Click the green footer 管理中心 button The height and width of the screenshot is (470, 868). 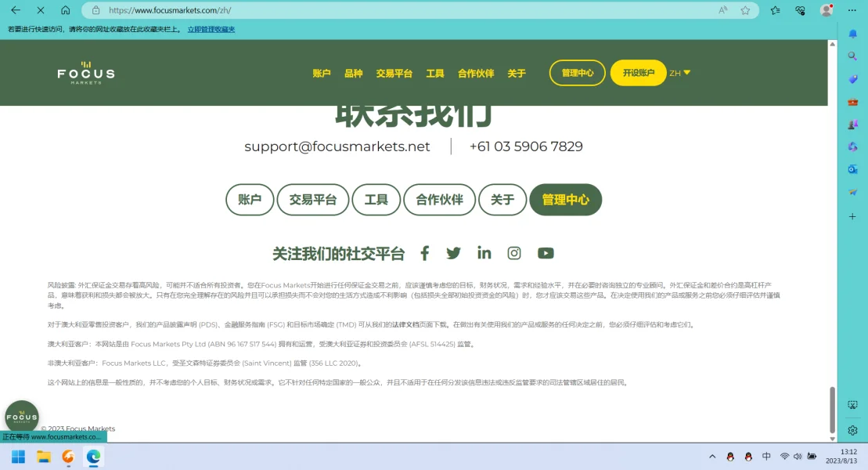[x=566, y=200]
